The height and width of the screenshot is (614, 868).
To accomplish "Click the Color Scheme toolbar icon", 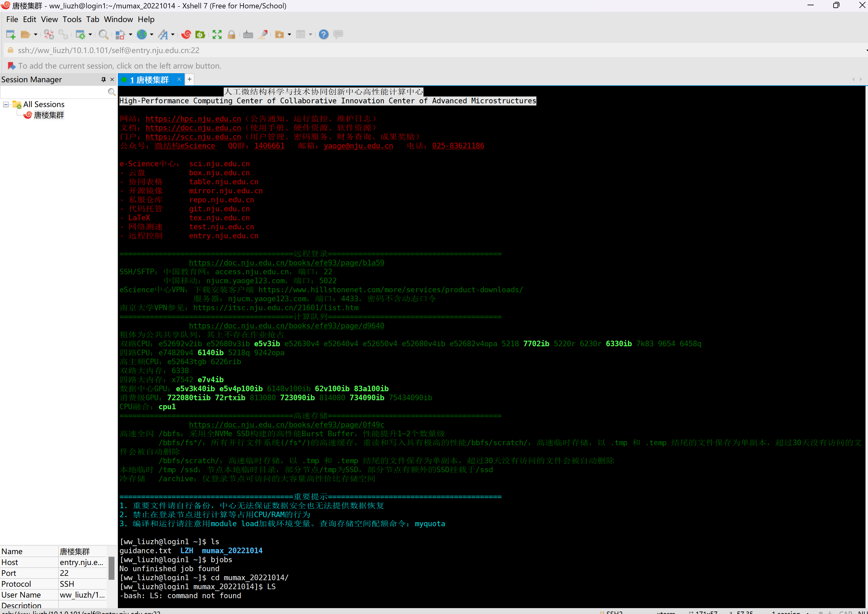I will pyautogui.click(x=120, y=34).
